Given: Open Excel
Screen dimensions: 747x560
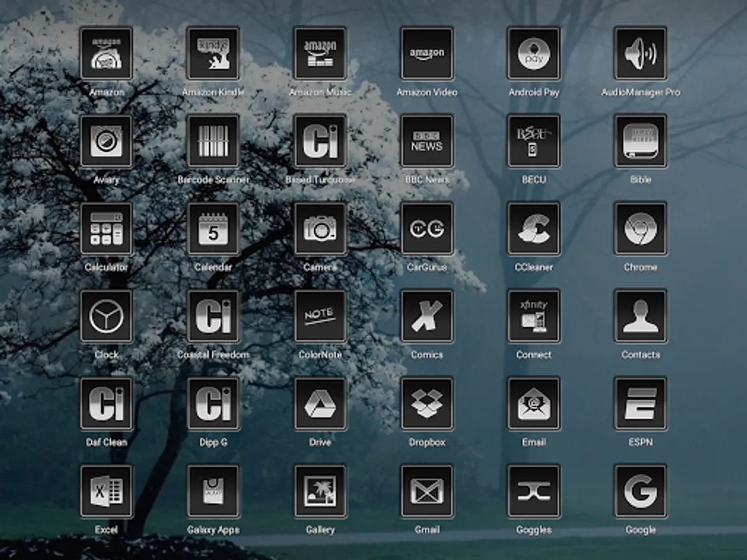Looking at the screenshot, I should point(106,492).
